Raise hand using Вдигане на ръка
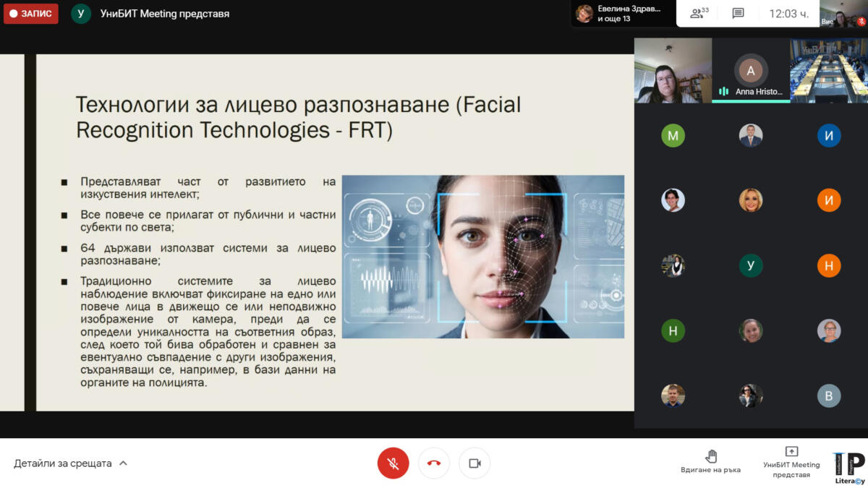The height and width of the screenshot is (488, 868). [x=711, y=462]
